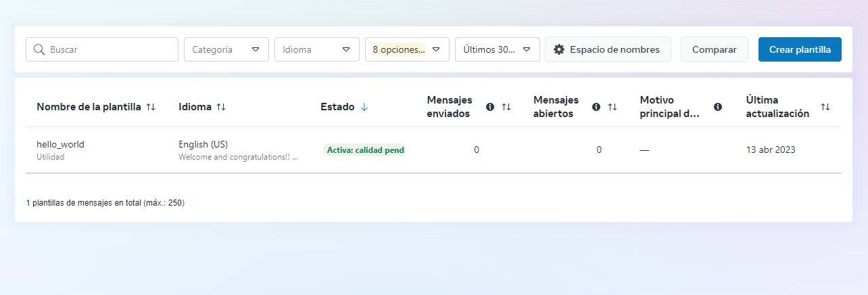
Task: Sort by Mensajes abiertos arrows
Action: pos(612,107)
